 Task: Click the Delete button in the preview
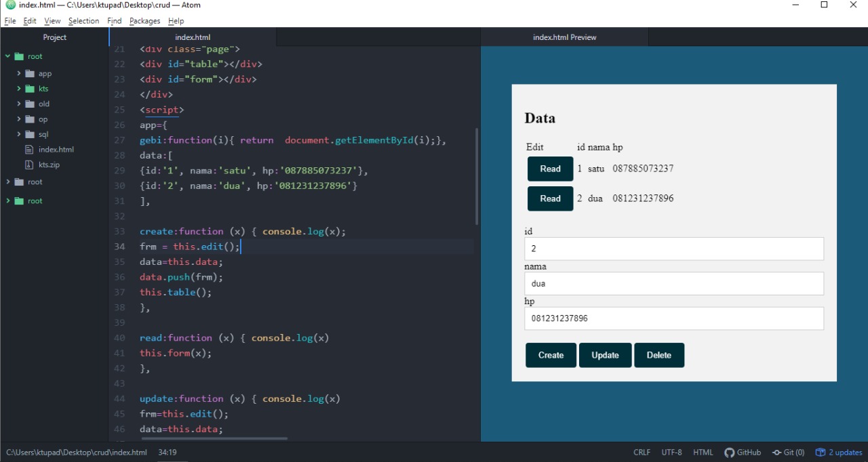click(x=659, y=355)
